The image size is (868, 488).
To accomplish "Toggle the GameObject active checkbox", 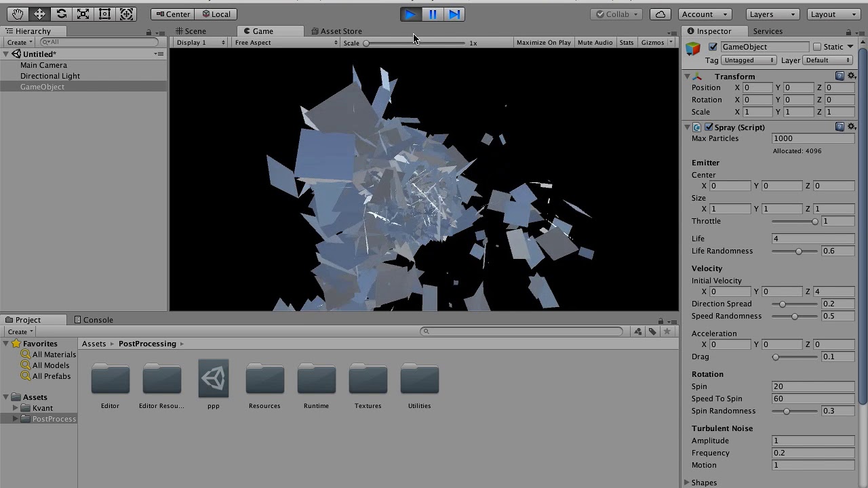I will (x=713, y=47).
